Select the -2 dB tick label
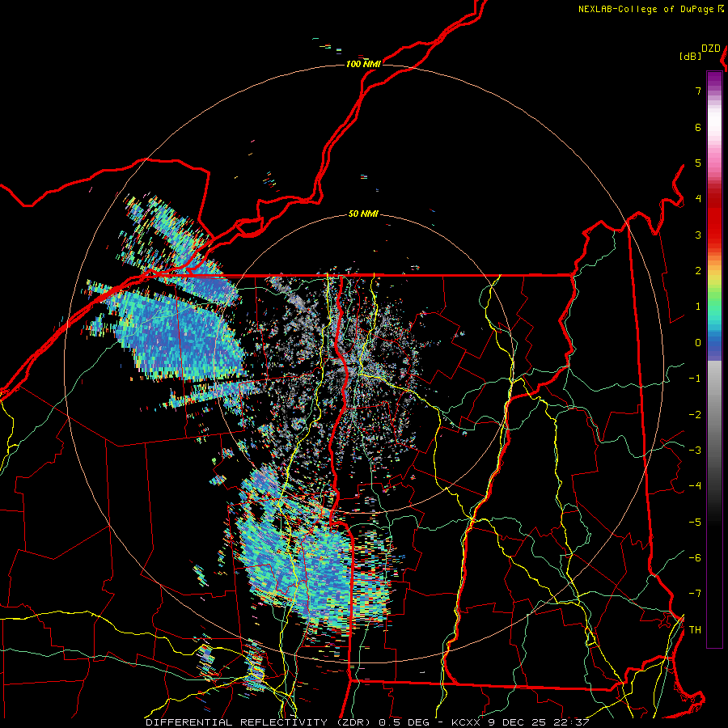The height and width of the screenshot is (728, 728). [x=695, y=415]
